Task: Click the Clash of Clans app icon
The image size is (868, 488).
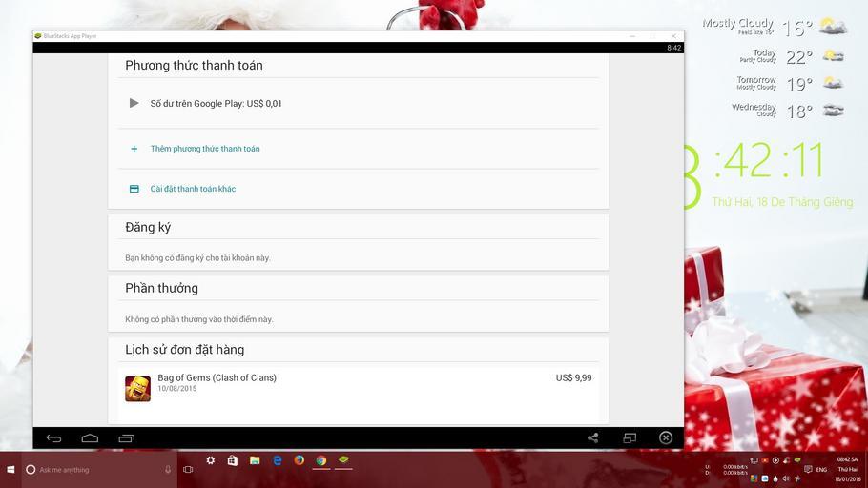Action: click(x=137, y=388)
